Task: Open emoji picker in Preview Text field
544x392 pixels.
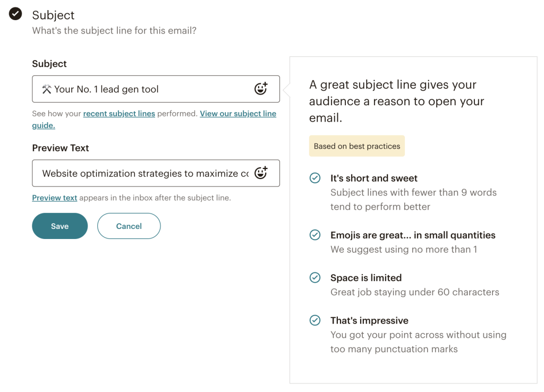Action: coord(260,173)
